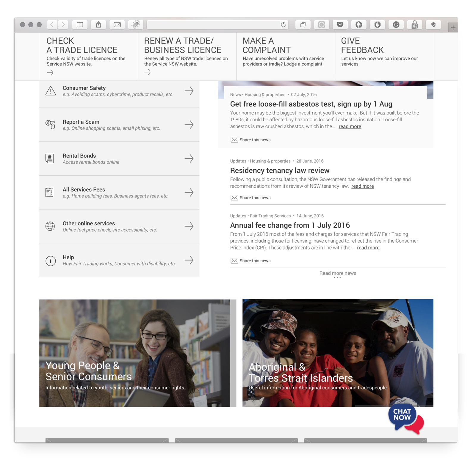The image size is (476, 458).
Task: Open the Get free loose-fill asbestos test headline
Action: pyautogui.click(x=311, y=104)
